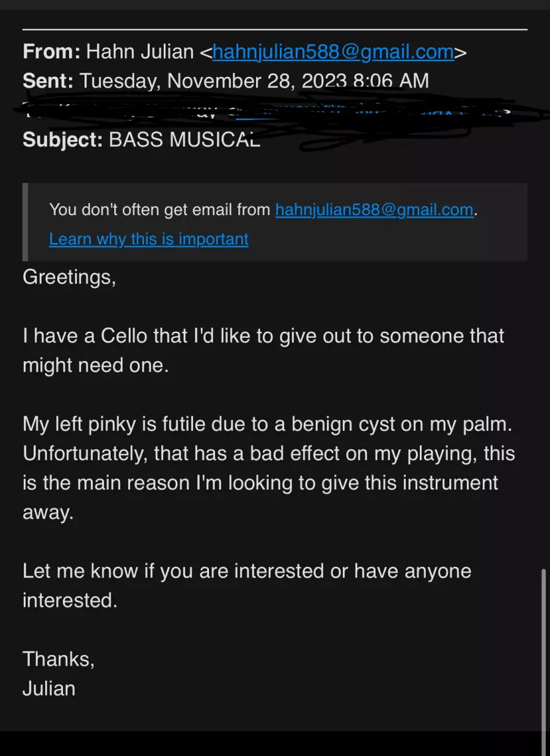The width and height of the screenshot is (550, 756).
Task: Click the sender name 'Hahn Julian'
Action: 140,52
